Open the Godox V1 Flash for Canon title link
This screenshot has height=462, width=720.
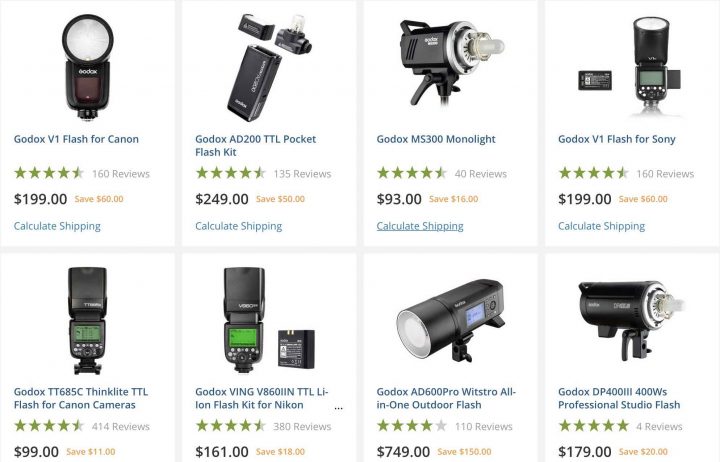coord(76,139)
